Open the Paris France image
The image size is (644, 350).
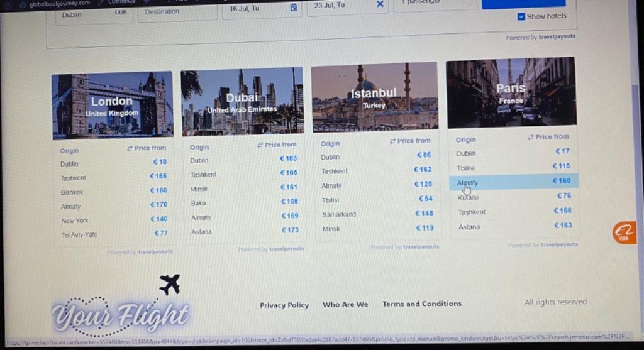[x=511, y=93]
